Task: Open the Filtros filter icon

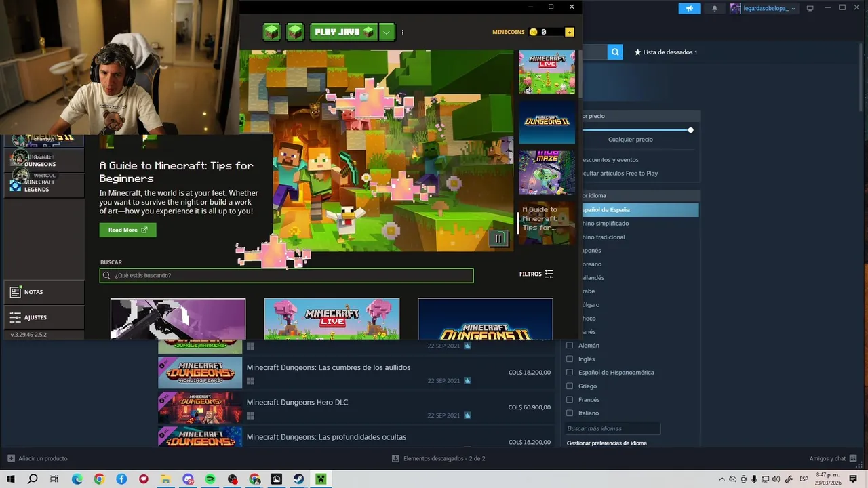Action: (x=549, y=274)
